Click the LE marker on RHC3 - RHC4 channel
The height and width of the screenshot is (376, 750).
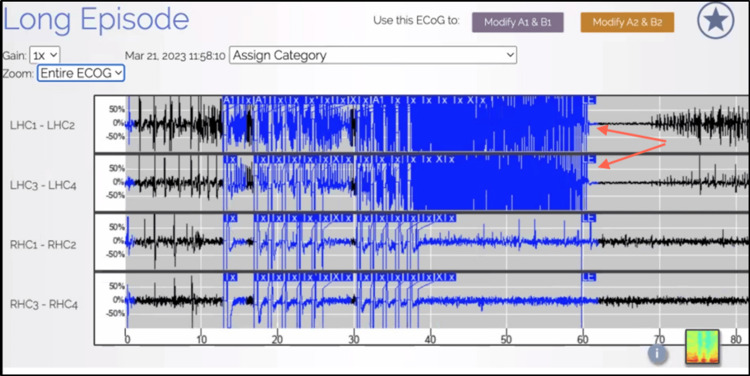click(589, 277)
